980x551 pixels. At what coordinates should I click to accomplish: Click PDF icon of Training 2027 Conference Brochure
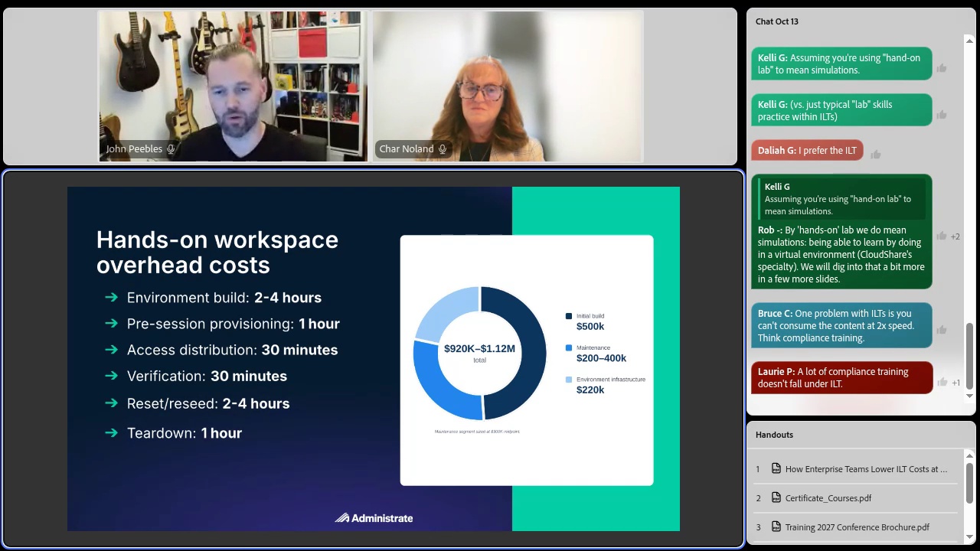(x=776, y=527)
